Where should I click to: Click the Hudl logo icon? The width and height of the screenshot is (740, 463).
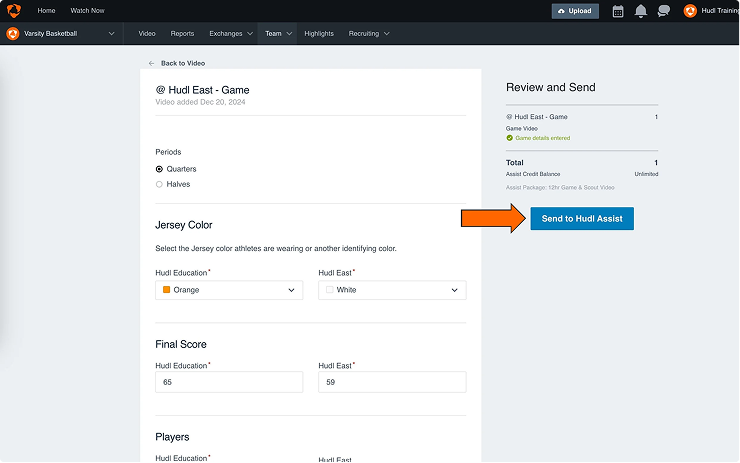pos(14,10)
